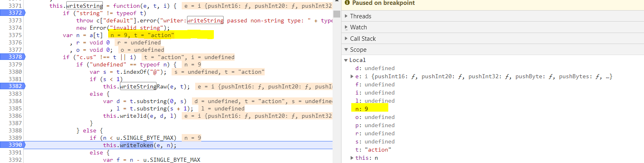The height and width of the screenshot is (163, 644).
Task: Expand the 'this: n' object in scope
Action: point(352,158)
